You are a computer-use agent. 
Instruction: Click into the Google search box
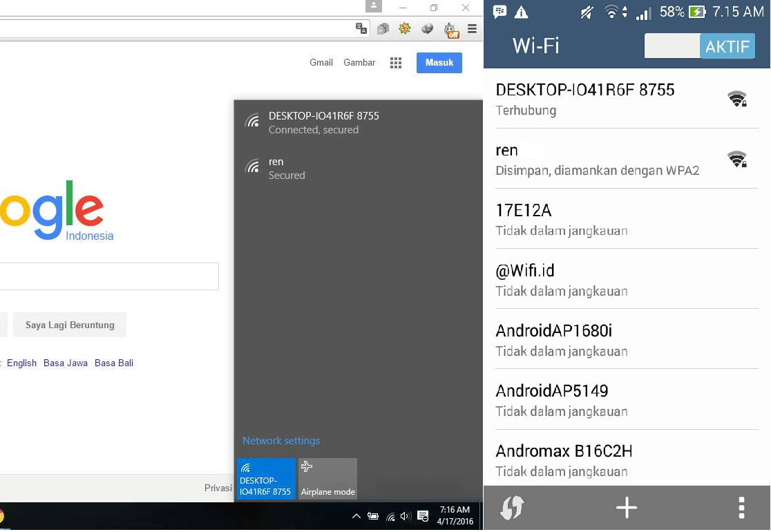click(x=109, y=276)
